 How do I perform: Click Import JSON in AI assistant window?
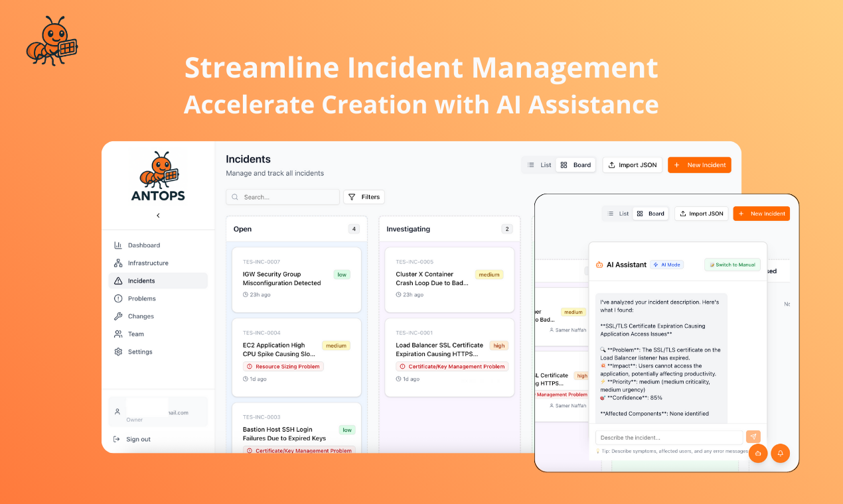[702, 214]
